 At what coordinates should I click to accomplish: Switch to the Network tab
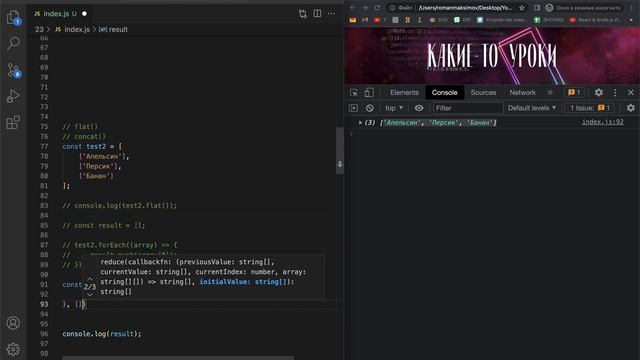pyautogui.click(x=522, y=93)
